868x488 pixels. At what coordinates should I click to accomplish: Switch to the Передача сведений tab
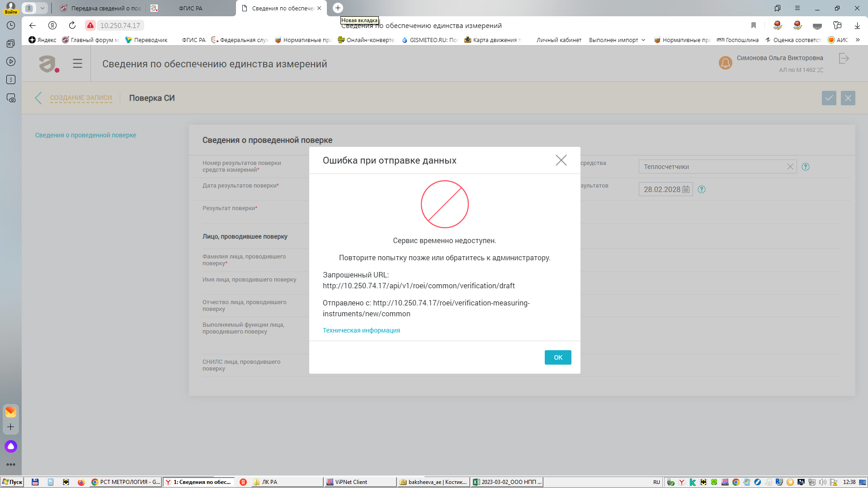point(101,8)
